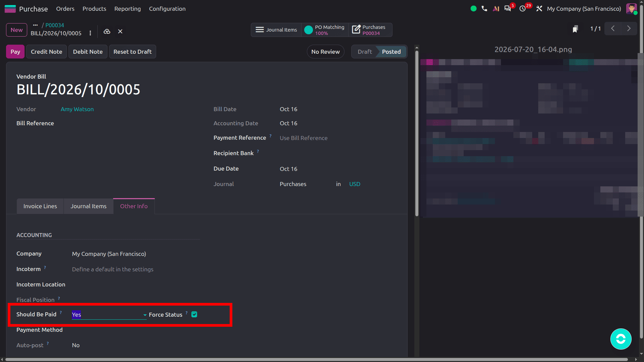Click the breadcrumb ellipsis icon
The image size is (644, 362).
tap(35, 25)
